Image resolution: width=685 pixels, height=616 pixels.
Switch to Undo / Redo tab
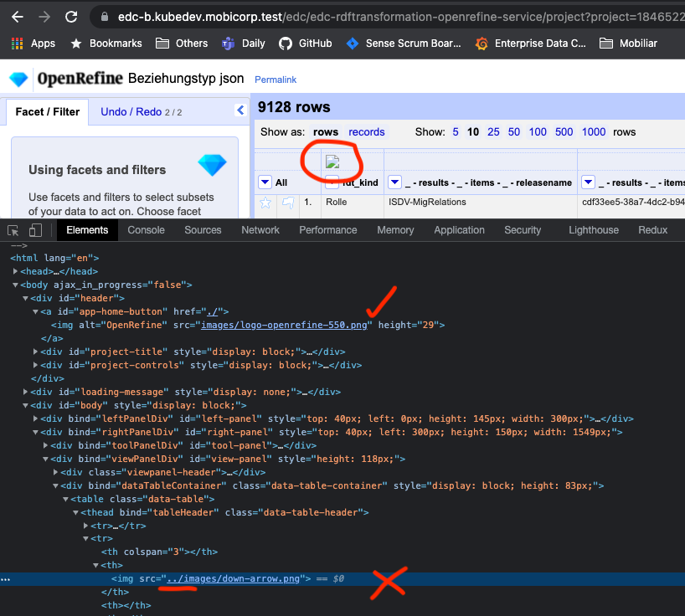click(x=142, y=112)
